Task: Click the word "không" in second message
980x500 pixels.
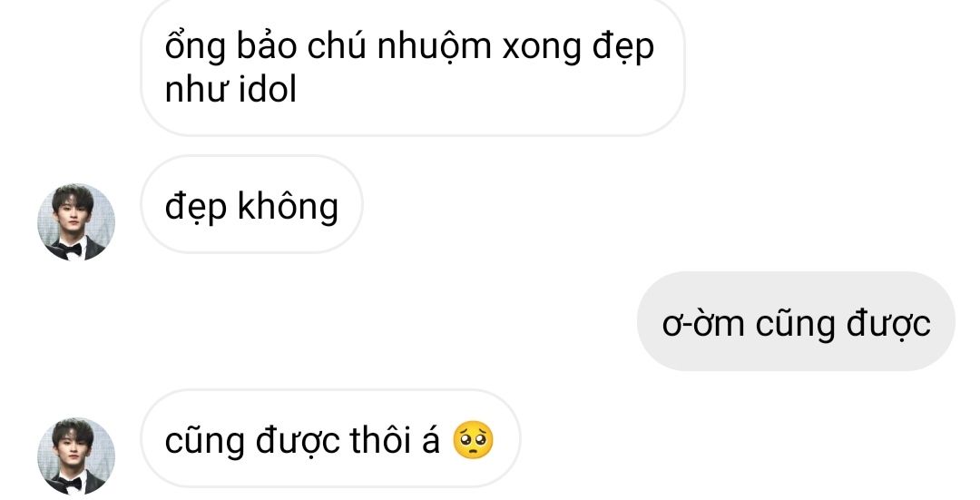Action: click(289, 206)
